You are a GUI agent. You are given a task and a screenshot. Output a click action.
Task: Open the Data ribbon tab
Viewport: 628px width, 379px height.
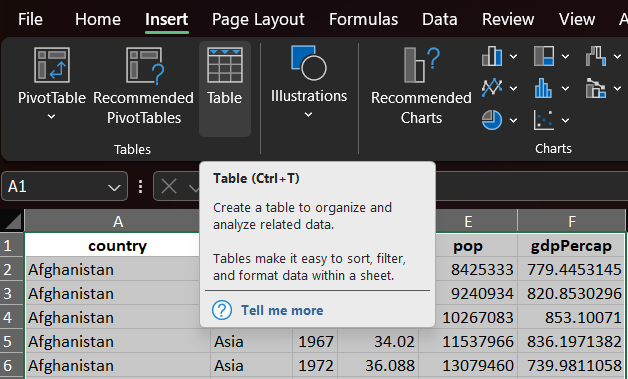click(439, 19)
